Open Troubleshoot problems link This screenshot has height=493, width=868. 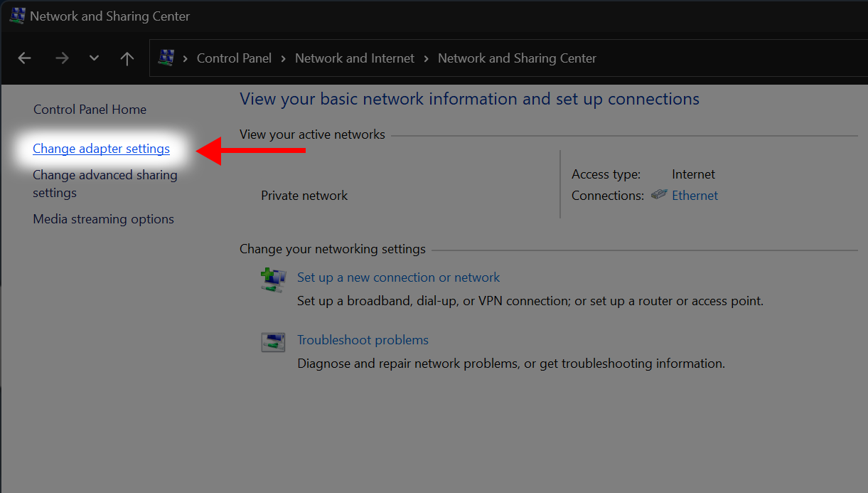[363, 340]
